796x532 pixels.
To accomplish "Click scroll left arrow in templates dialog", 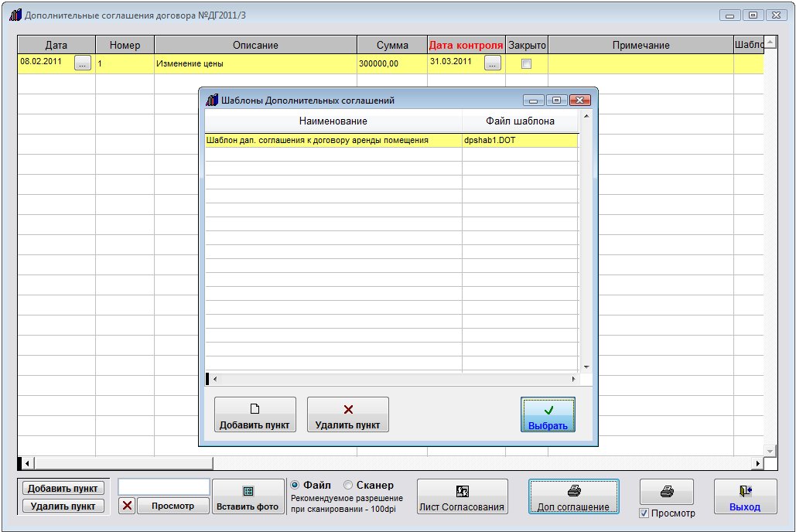I will (x=215, y=379).
